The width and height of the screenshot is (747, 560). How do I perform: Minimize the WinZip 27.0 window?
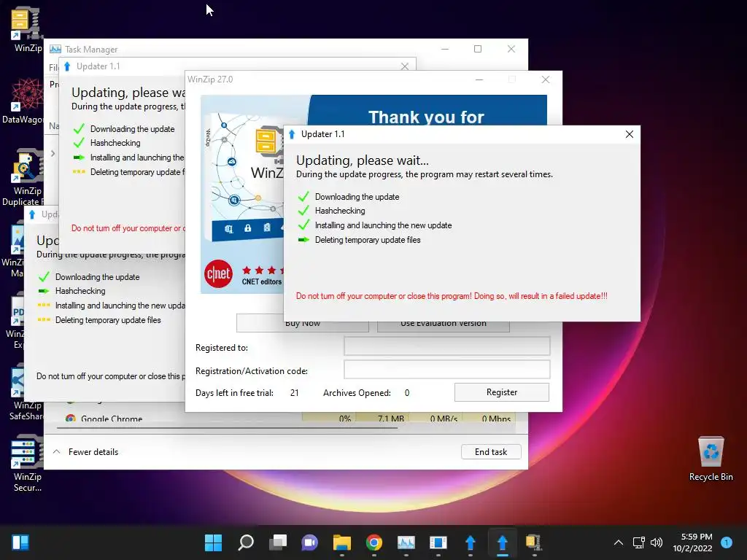pyautogui.click(x=479, y=79)
